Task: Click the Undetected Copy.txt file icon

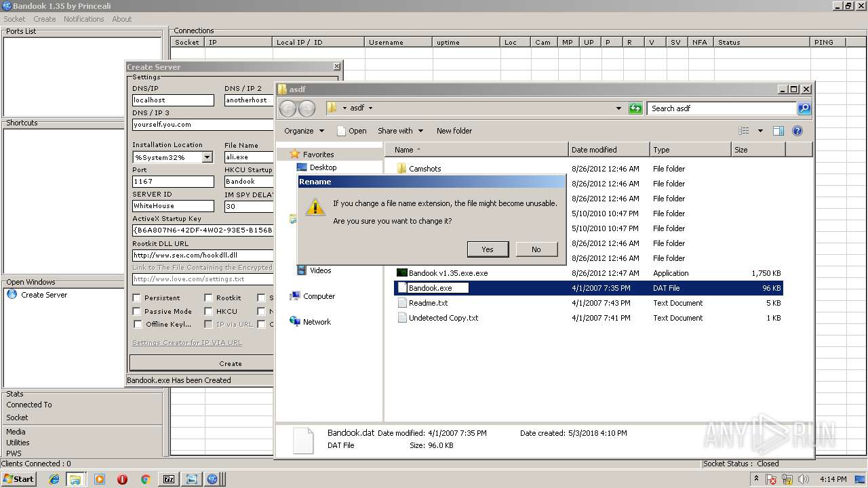Action: pyautogui.click(x=401, y=318)
